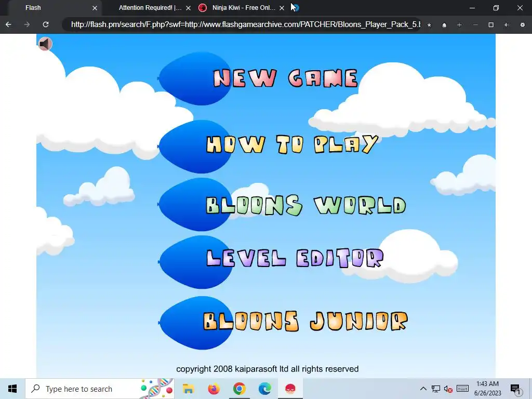Click the DNA search highlight icon in taskbar
532x399 pixels.
tap(157, 389)
